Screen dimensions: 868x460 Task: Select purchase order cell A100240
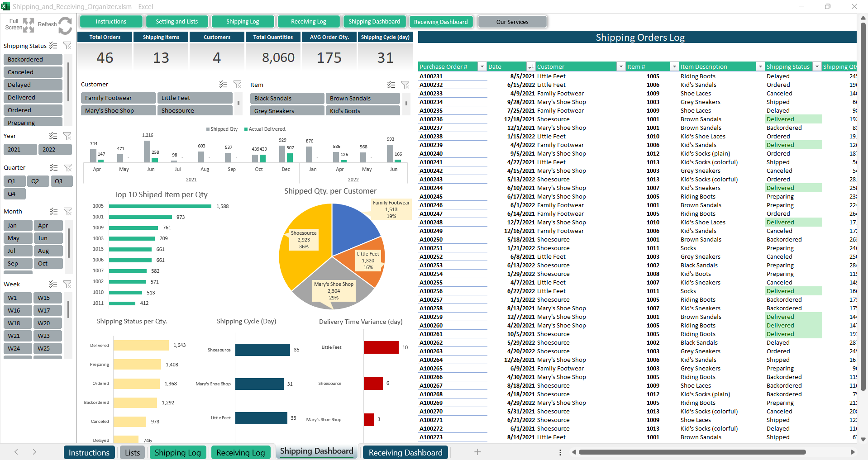click(431, 154)
